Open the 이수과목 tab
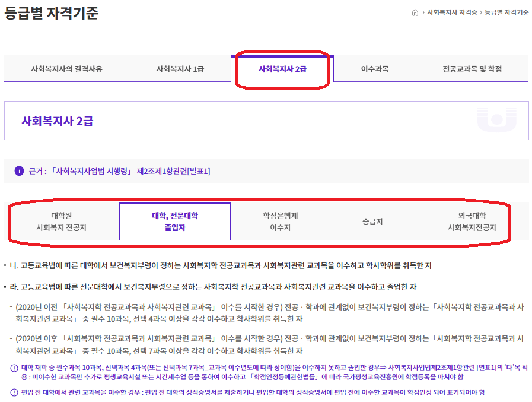The width and height of the screenshot is (532, 402). tap(375, 69)
